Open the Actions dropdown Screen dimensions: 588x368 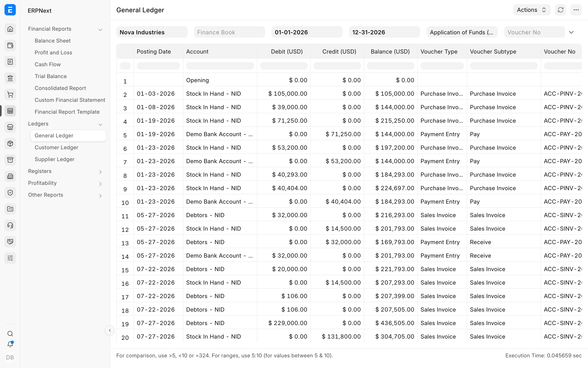pyautogui.click(x=532, y=10)
